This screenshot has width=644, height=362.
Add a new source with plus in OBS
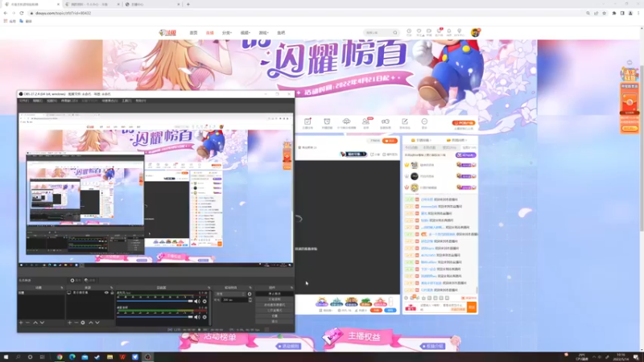tap(69, 323)
